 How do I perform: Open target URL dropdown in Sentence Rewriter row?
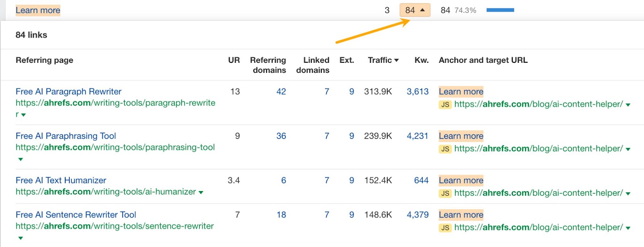point(628,228)
